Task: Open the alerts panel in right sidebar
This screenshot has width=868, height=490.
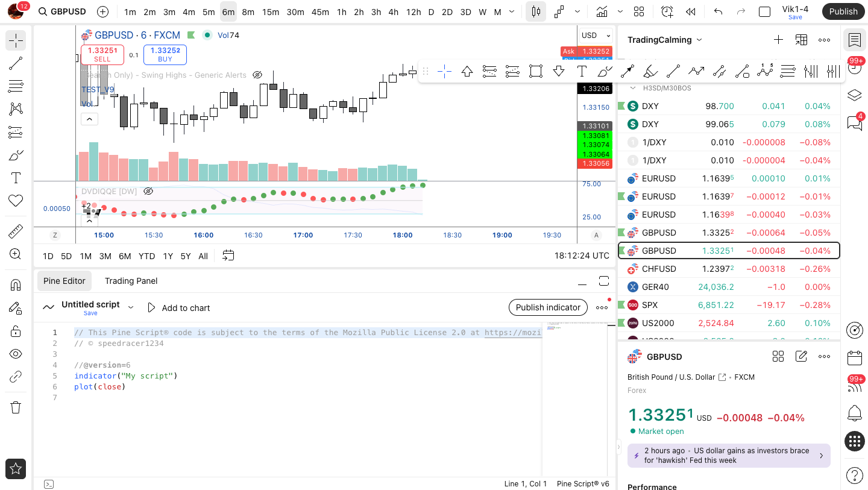Action: click(x=854, y=68)
